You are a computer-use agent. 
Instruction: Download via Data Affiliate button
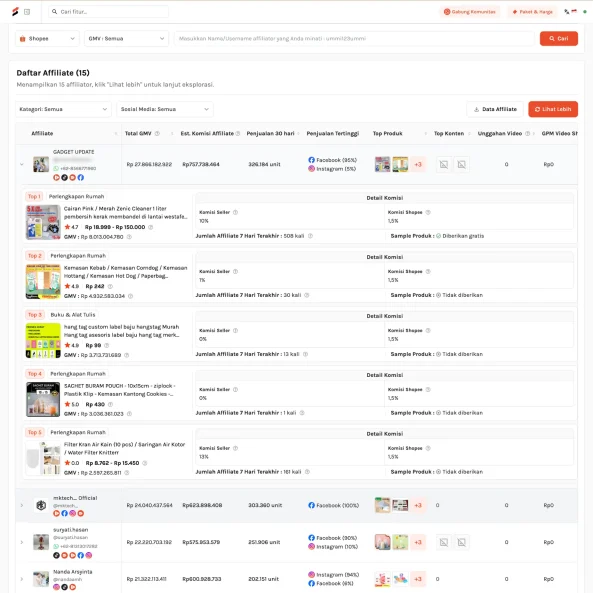click(x=495, y=109)
